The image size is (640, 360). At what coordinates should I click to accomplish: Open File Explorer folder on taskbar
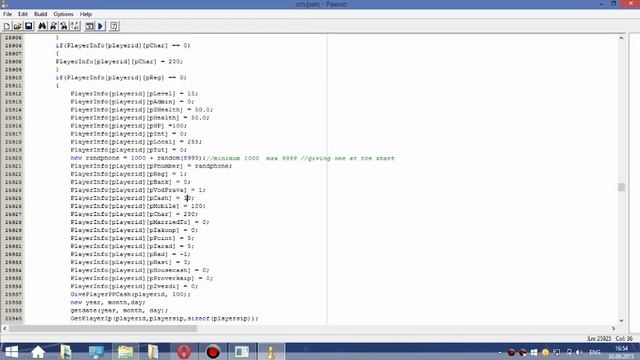126,352
